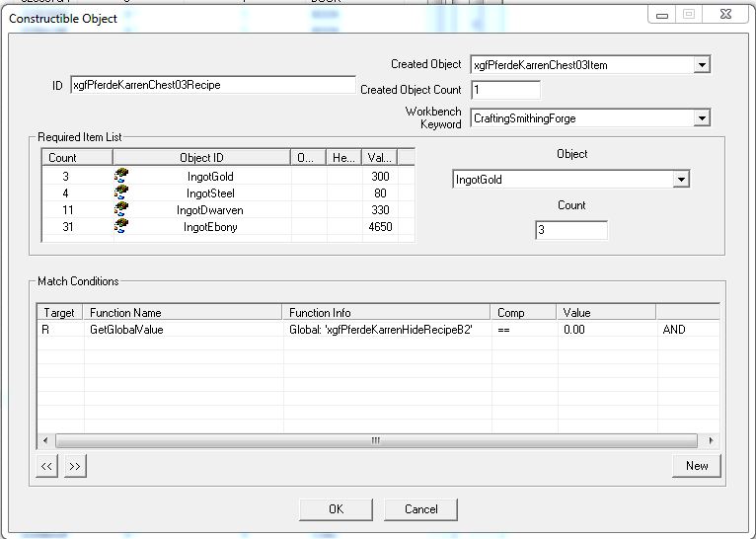Click the IngotDwarven row item icon
Viewport: 756px width, 539px height.
coord(121,209)
